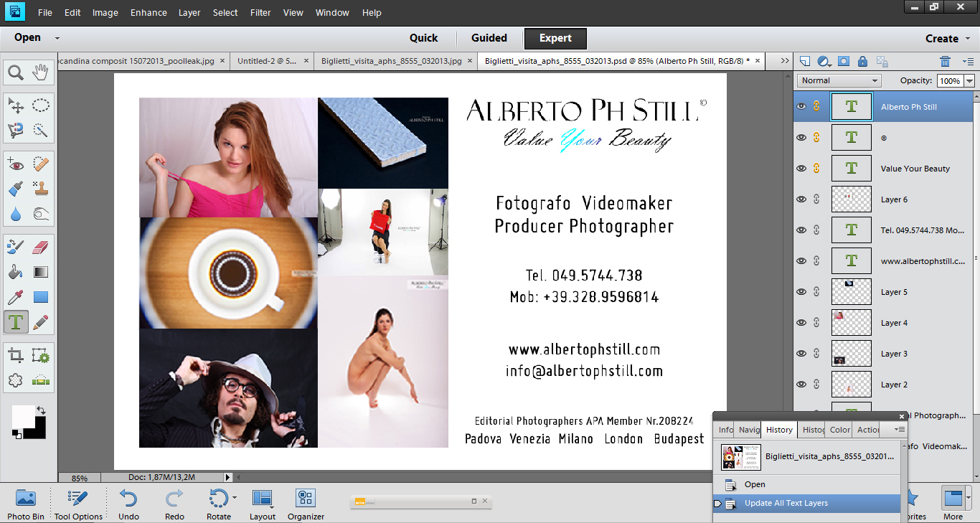
Task: Open the Layer menu
Action: click(x=189, y=13)
